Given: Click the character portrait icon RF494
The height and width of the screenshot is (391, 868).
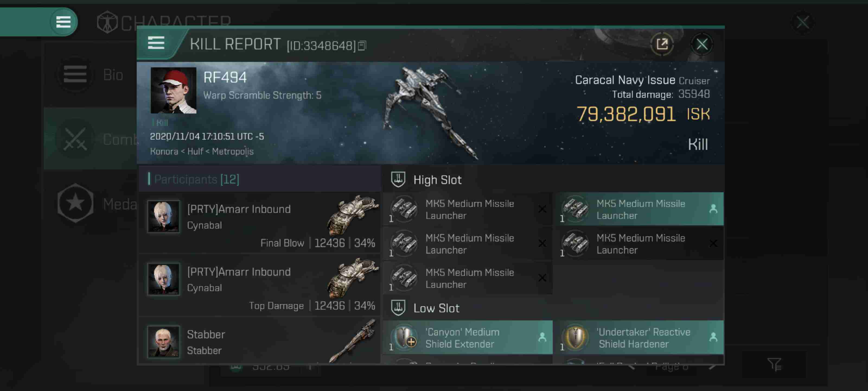Looking at the screenshot, I should 173,90.
